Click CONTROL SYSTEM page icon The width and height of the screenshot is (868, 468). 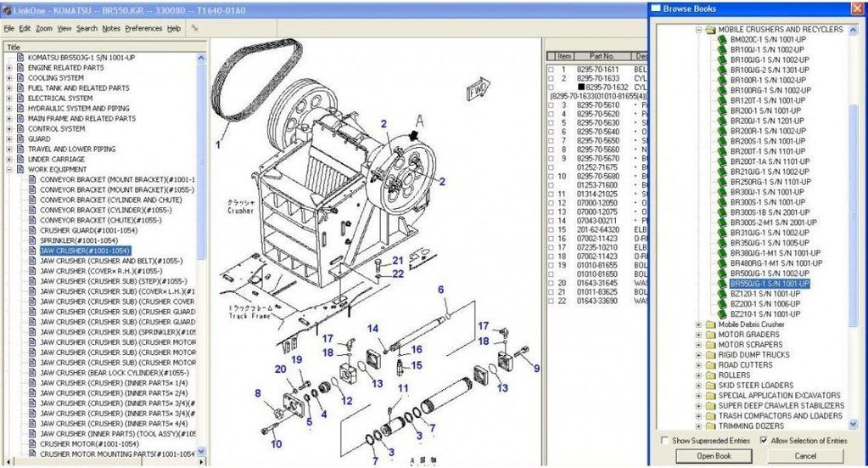20,128
